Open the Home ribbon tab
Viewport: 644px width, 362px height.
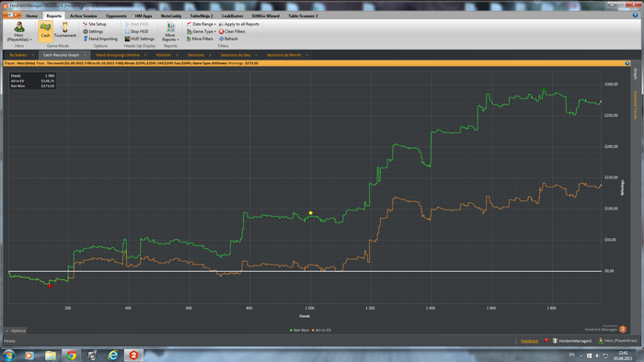[31, 16]
